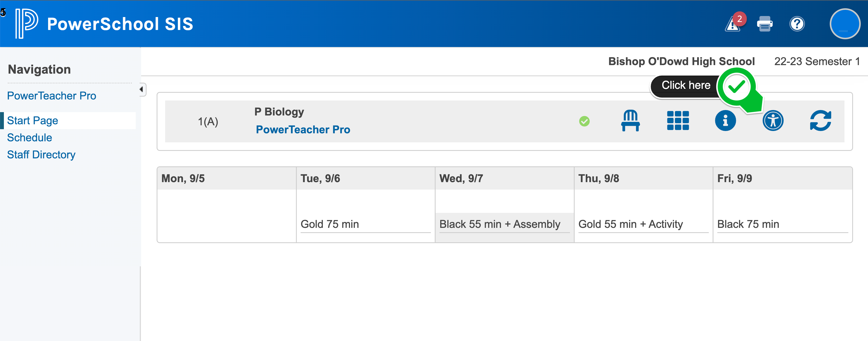
Task: Open the user profile avatar circle
Action: coord(845,24)
